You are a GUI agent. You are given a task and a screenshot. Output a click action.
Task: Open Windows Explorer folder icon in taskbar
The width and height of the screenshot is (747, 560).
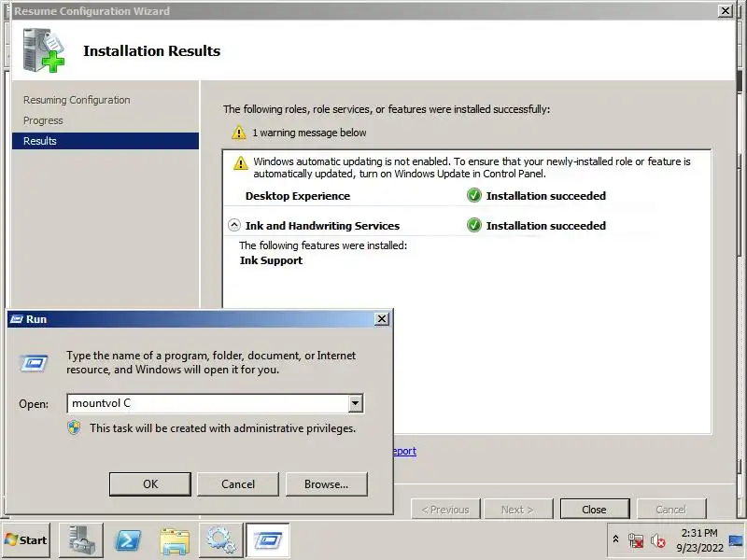point(175,540)
